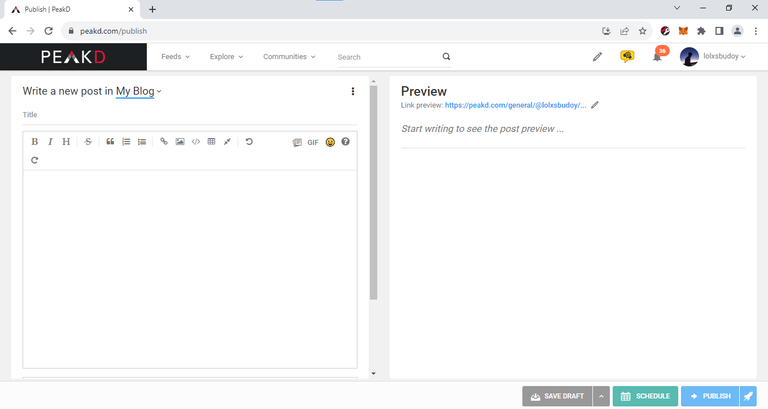
Task: Open the three-dot post options menu
Action: pyautogui.click(x=353, y=91)
